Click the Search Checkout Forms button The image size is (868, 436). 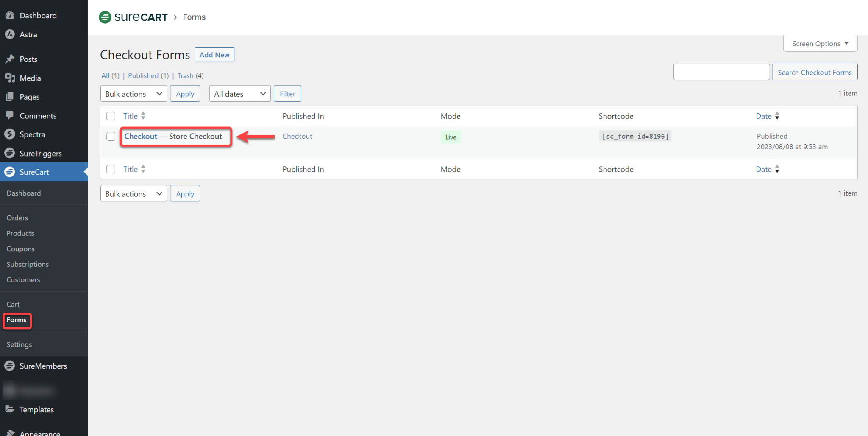coord(815,72)
